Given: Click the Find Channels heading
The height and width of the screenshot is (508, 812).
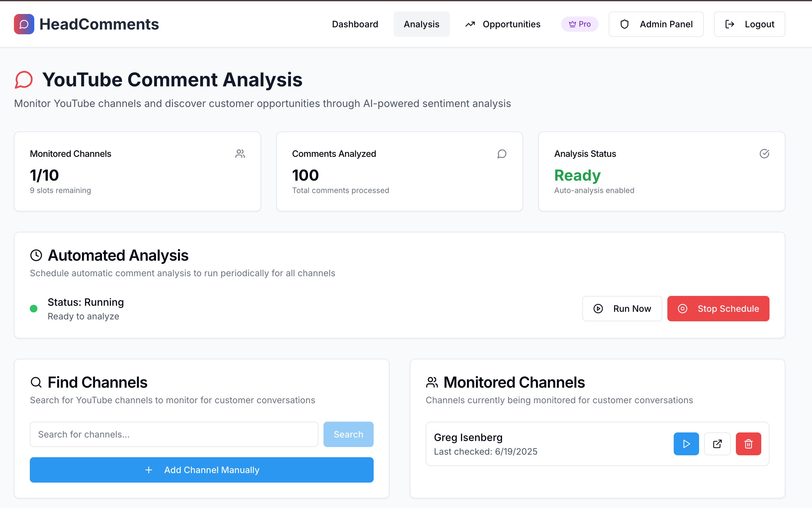Looking at the screenshot, I should 98,382.
